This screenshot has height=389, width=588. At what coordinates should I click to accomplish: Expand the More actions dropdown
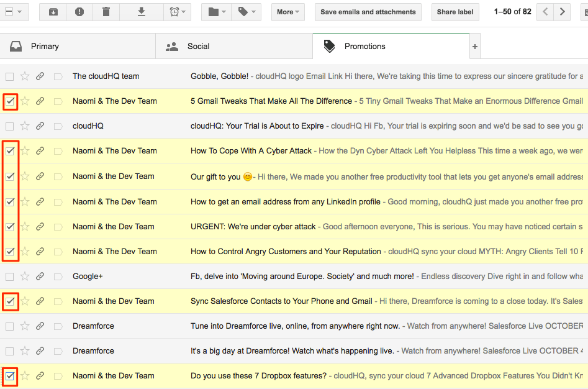coord(287,11)
